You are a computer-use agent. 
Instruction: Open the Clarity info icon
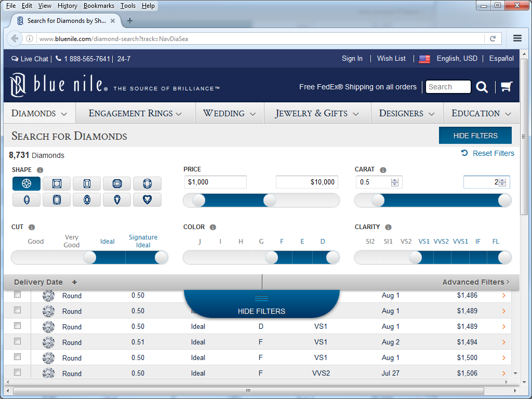[x=388, y=228]
